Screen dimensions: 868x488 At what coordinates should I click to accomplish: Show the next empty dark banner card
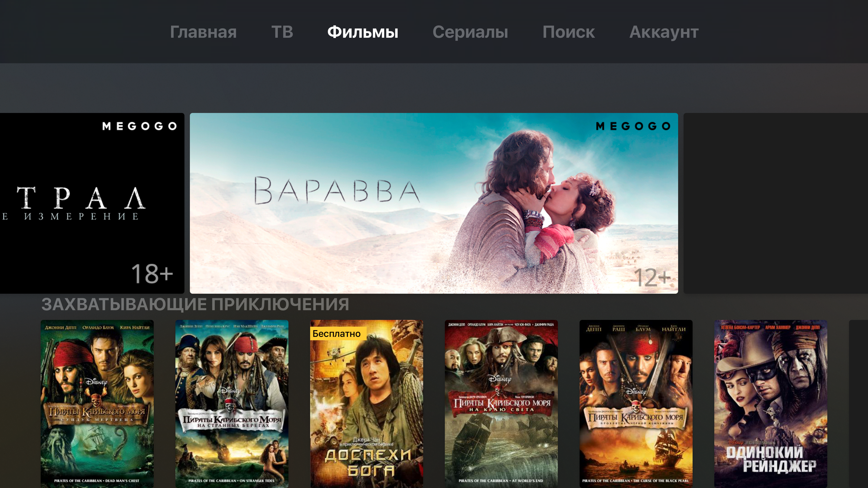tap(776, 203)
